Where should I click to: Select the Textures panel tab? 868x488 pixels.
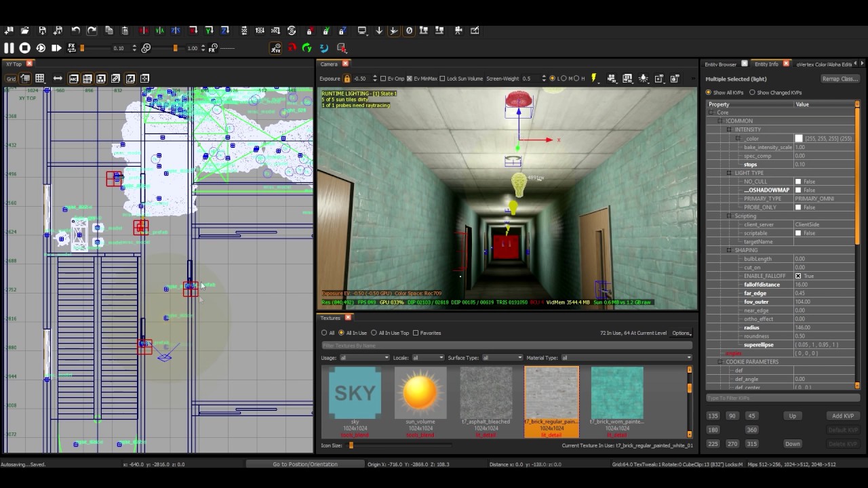[330, 318]
